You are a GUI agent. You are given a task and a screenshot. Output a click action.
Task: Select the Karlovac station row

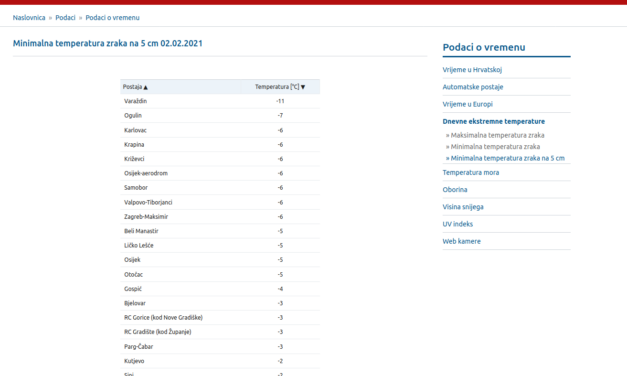[x=220, y=130]
